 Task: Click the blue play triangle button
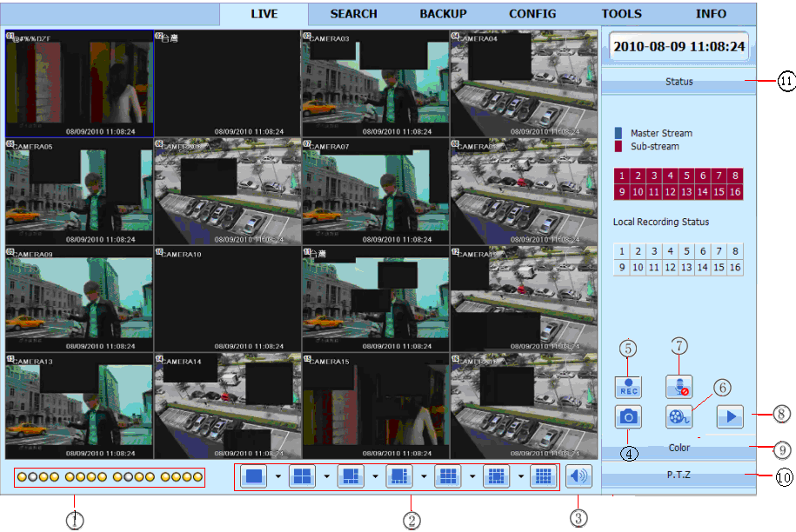point(731,417)
